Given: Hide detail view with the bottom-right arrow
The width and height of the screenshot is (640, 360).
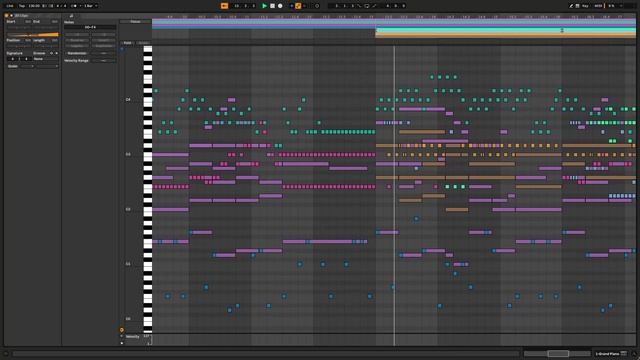Looking at the screenshot, I should tap(634, 354).
